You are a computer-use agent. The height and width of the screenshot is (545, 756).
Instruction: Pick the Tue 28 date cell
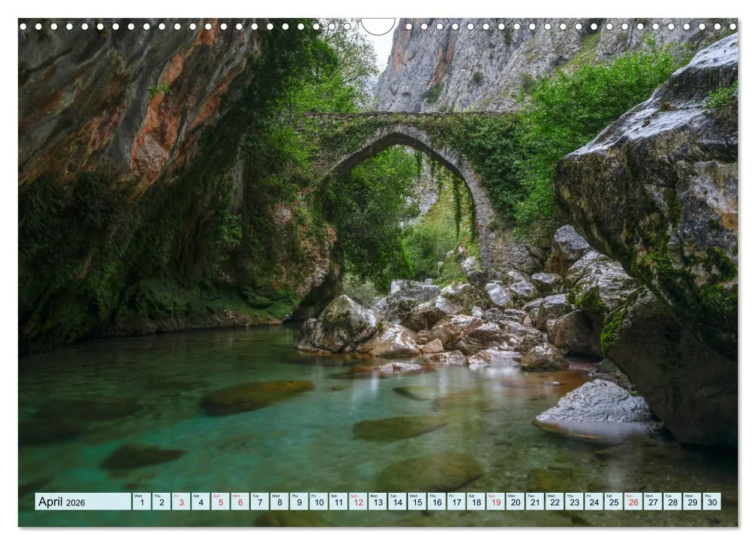click(673, 502)
